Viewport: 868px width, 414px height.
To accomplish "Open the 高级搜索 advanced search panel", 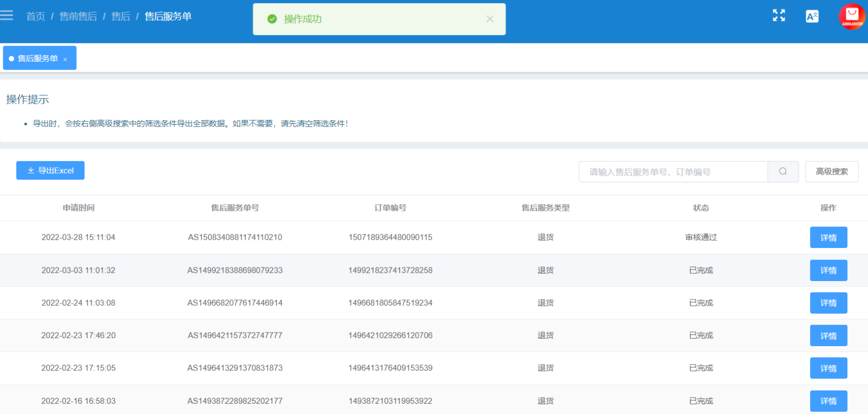I will pos(832,171).
